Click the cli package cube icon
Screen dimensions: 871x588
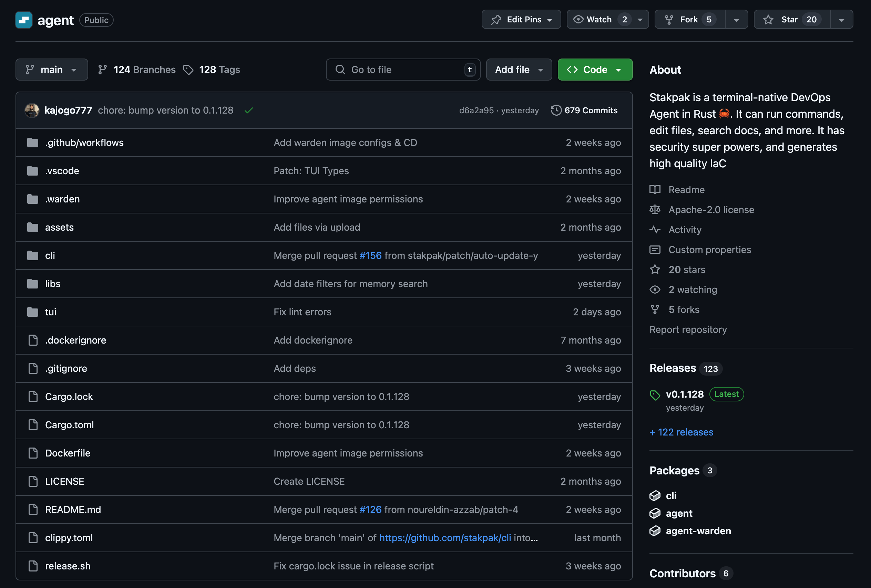[x=655, y=495]
